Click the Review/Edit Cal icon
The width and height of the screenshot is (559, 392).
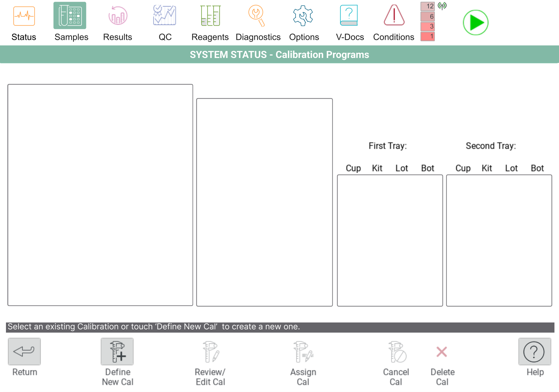click(x=211, y=351)
